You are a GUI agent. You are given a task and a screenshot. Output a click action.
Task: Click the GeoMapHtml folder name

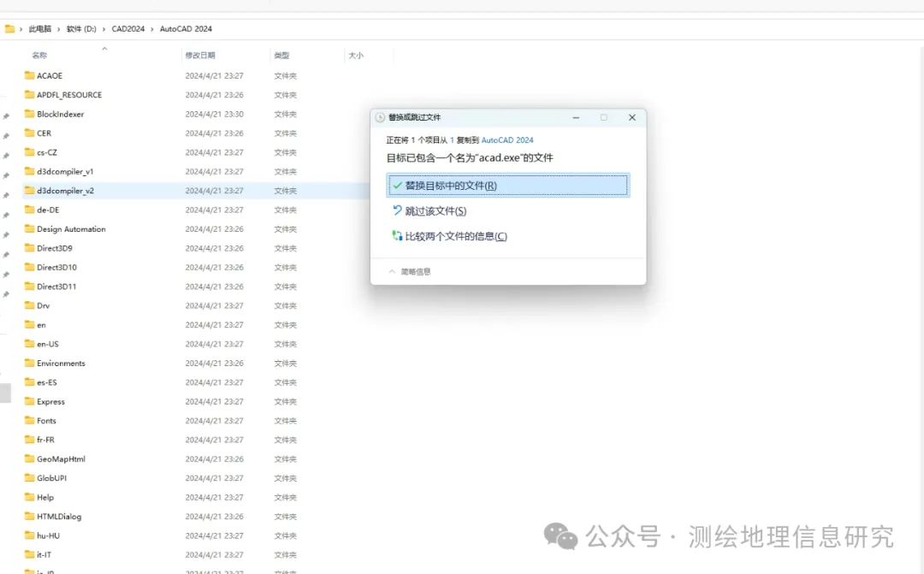tap(61, 459)
